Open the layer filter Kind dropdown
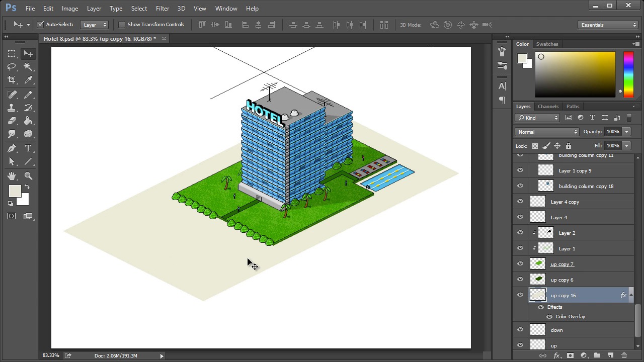 (537, 118)
